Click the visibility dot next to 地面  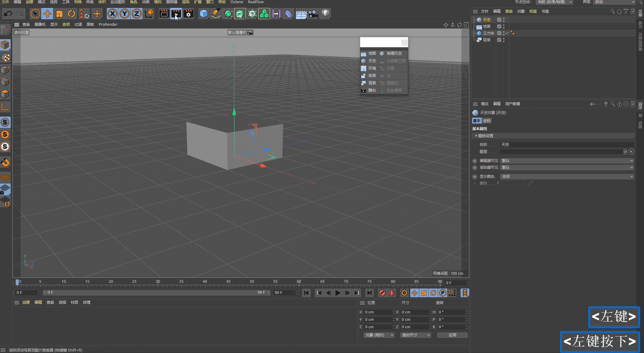pos(504,25)
